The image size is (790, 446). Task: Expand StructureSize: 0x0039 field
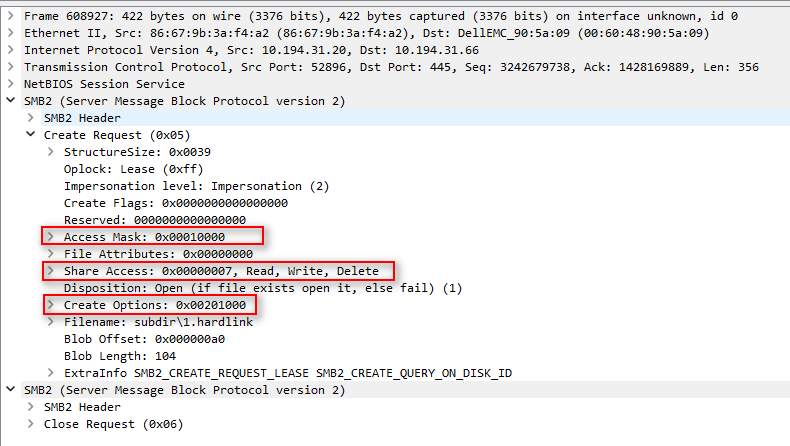51,152
